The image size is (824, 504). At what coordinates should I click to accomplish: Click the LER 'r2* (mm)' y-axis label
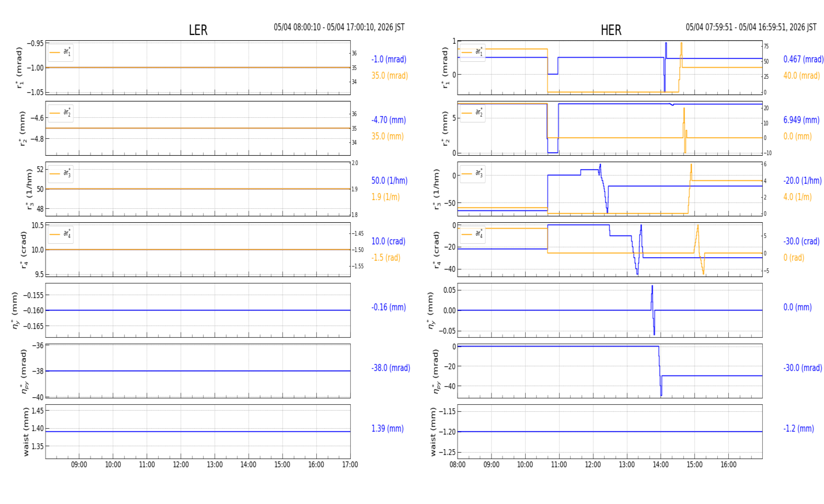click(x=22, y=128)
